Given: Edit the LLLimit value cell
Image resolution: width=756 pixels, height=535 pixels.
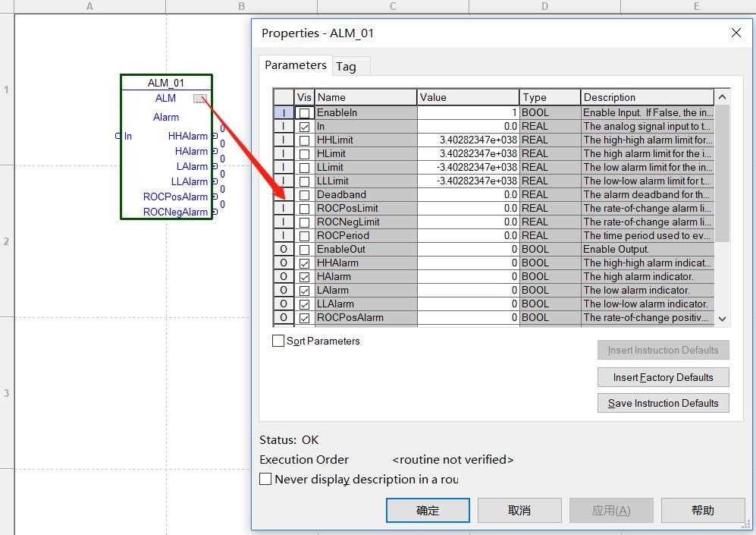Looking at the screenshot, I should tap(468, 181).
